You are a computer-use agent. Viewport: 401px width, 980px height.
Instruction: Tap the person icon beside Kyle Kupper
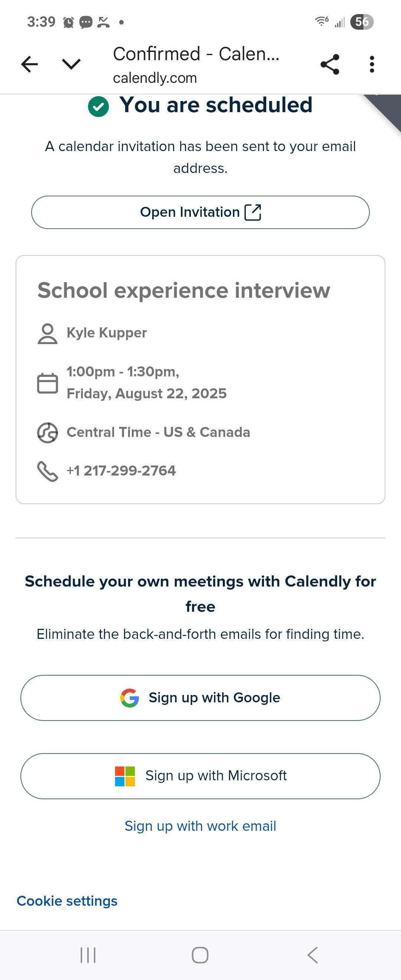(x=48, y=334)
